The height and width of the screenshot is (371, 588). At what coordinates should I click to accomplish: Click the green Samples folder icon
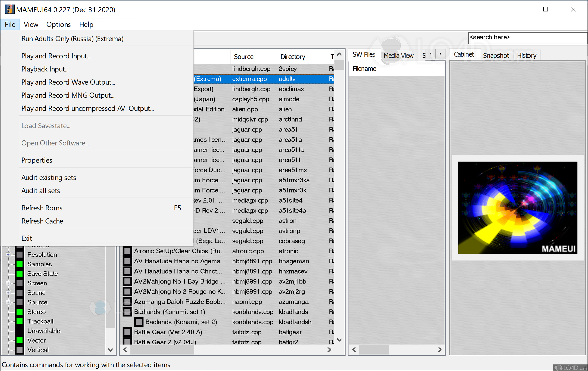[20, 264]
